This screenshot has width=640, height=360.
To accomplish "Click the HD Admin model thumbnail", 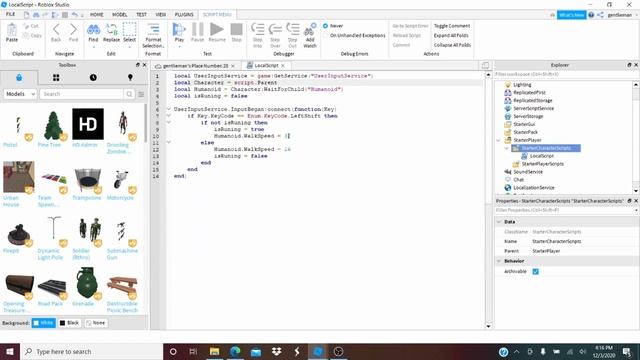I will click(x=88, y=124).
